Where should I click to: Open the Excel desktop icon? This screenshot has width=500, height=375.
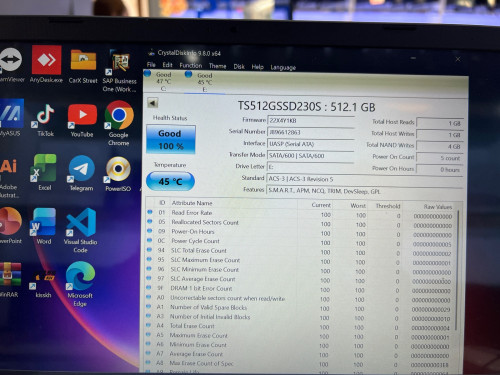tap(45, 172)
